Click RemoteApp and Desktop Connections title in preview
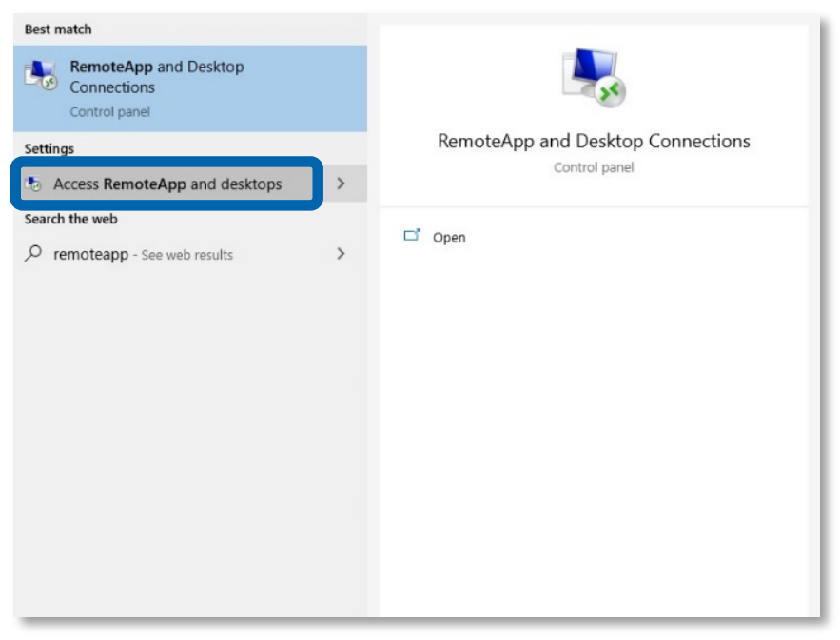The height and width of the screenshot is (640, 840). click(594, 142)
